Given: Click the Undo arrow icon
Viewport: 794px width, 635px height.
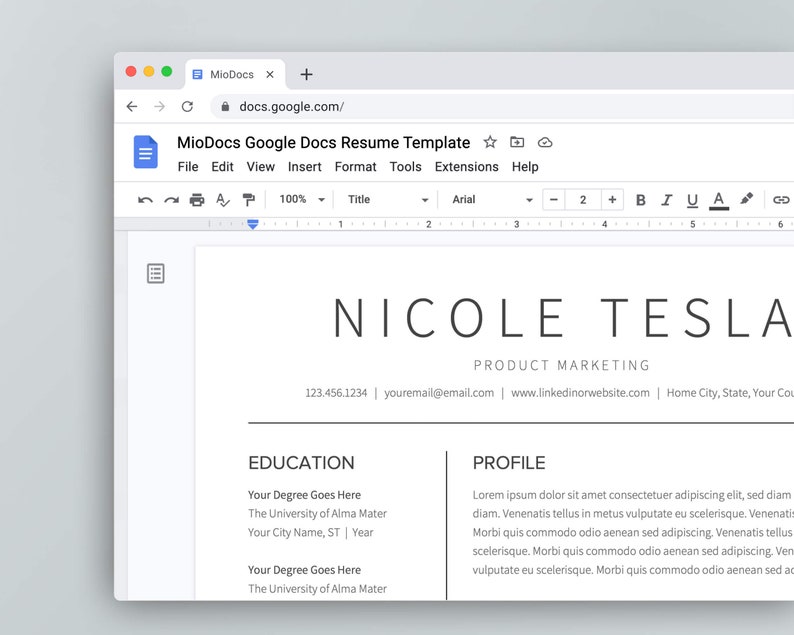Looking at the screenshot, I should click(145, 200).
